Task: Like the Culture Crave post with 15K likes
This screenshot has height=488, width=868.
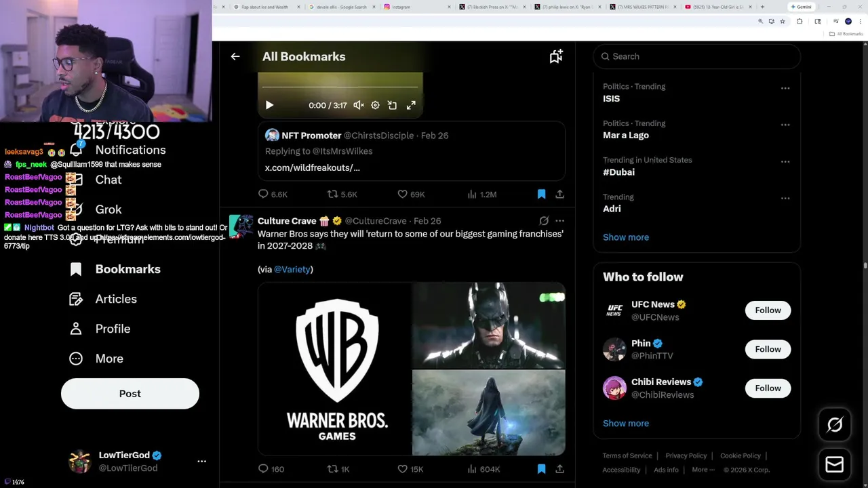Action: tap(410, 469)
